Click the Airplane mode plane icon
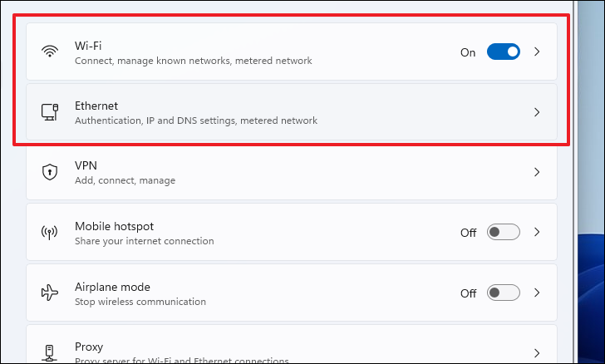This screenshot has height=364, width=605. tap(50, 293)
